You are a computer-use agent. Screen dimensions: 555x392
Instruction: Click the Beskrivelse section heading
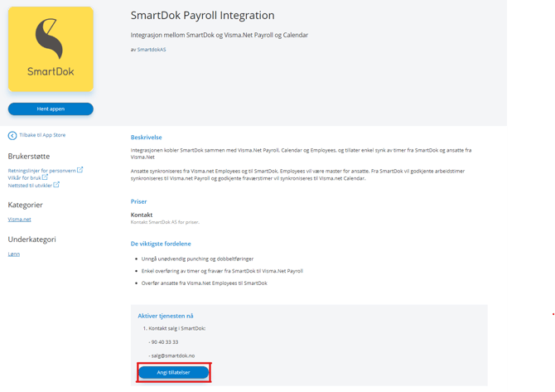coord(147,138)
